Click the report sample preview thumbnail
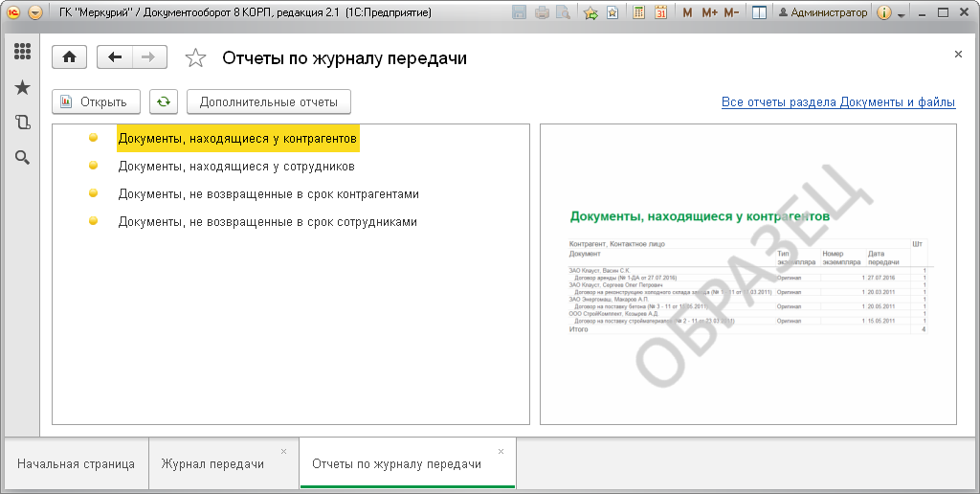 pos(748,275)
